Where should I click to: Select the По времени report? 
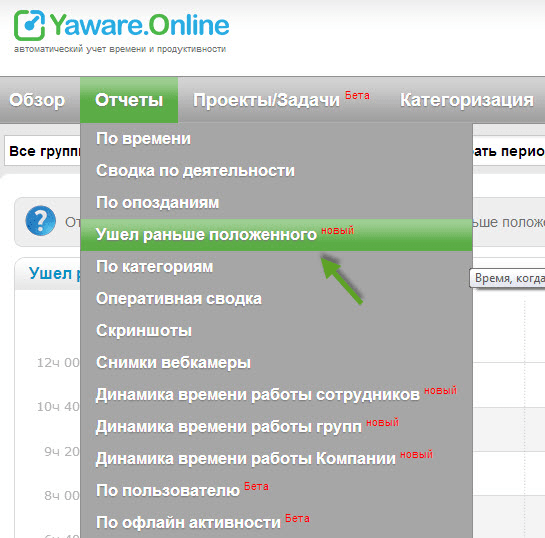coord(276,139)
